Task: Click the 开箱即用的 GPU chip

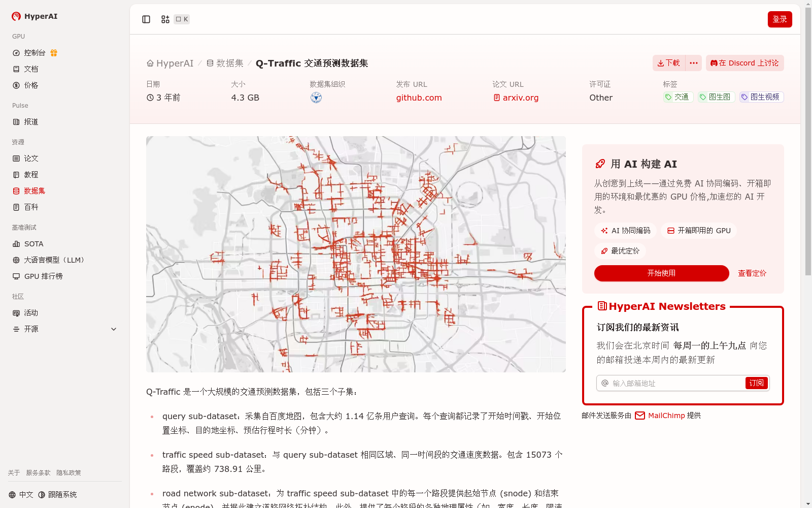Action: [699, 231]
